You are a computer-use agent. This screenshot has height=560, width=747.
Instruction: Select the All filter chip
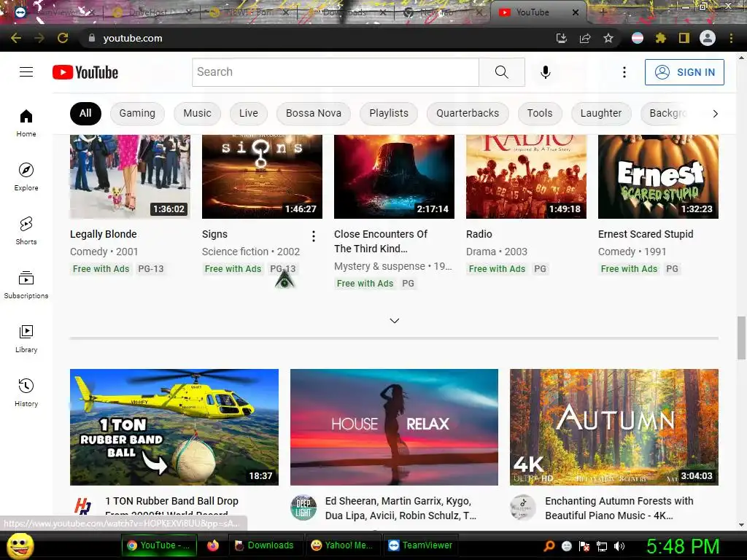pos(86,113)
